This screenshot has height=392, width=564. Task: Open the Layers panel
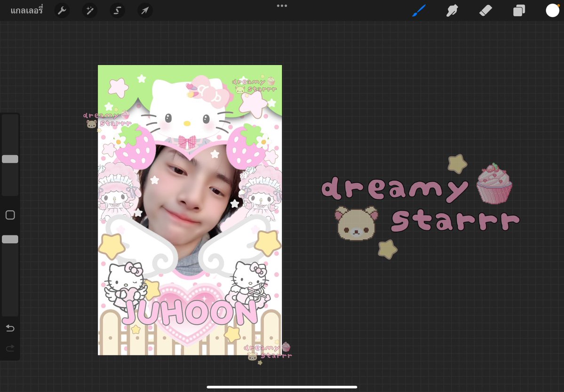click(519, 10)
